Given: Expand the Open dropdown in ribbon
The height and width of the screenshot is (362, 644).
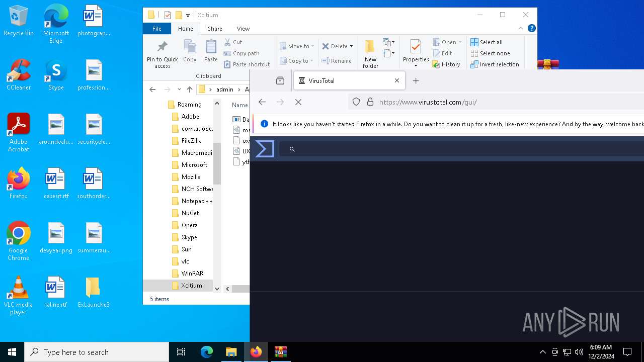Looking at the screenshot, I should pos(460,42).
